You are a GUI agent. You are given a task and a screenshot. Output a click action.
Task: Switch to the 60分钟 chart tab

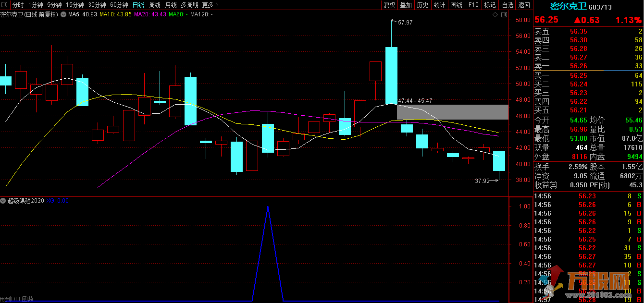click(x=119, y=5)
